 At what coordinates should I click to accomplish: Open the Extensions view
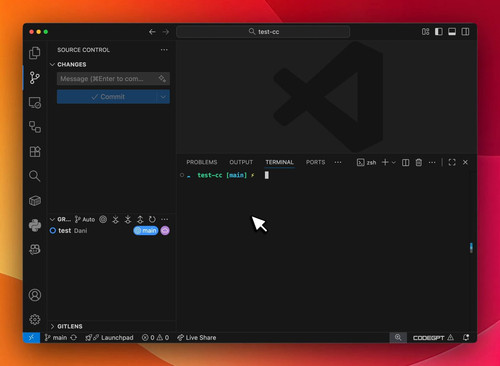point(35,152)
